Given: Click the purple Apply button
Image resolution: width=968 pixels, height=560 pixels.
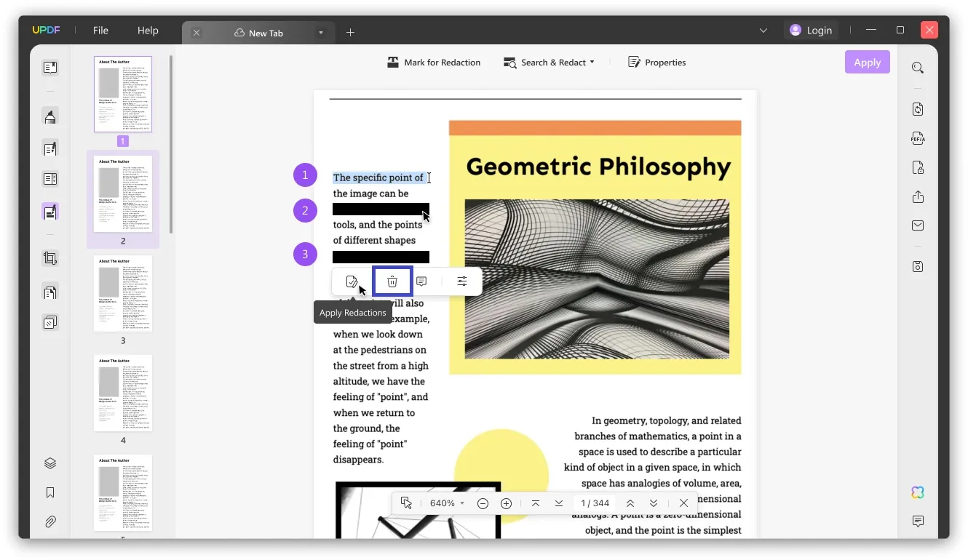Looking at the screenshot, I should coord(868,62).
